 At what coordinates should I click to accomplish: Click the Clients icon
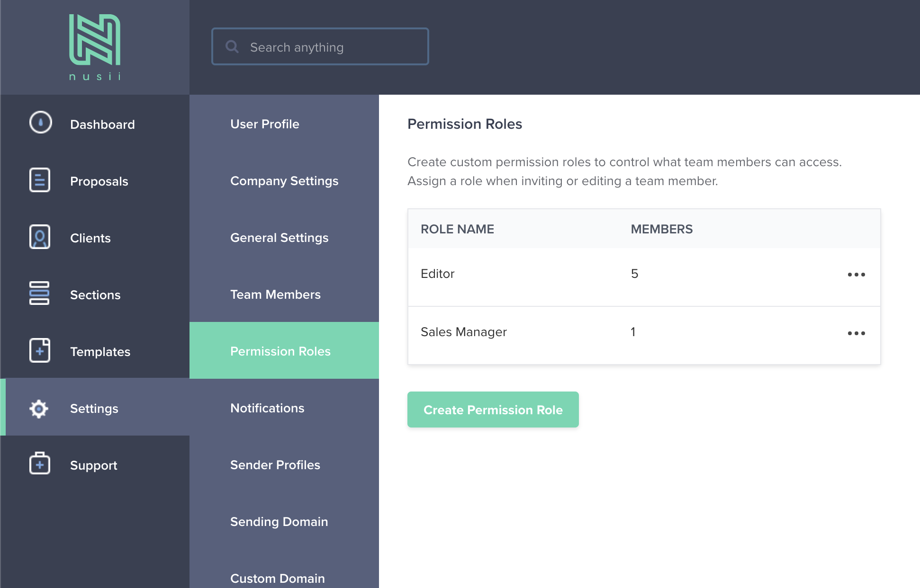click(40, 237)
